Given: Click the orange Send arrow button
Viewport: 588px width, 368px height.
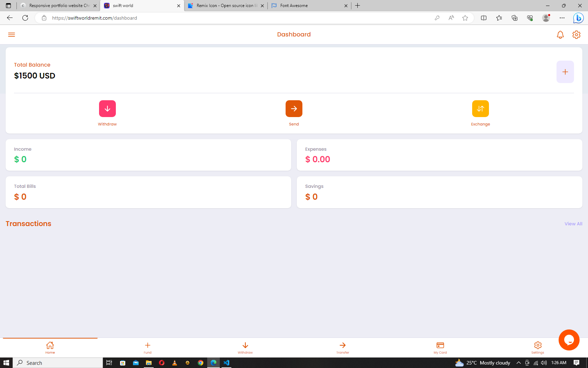Looking at the screenshot, I should [294, 109].
